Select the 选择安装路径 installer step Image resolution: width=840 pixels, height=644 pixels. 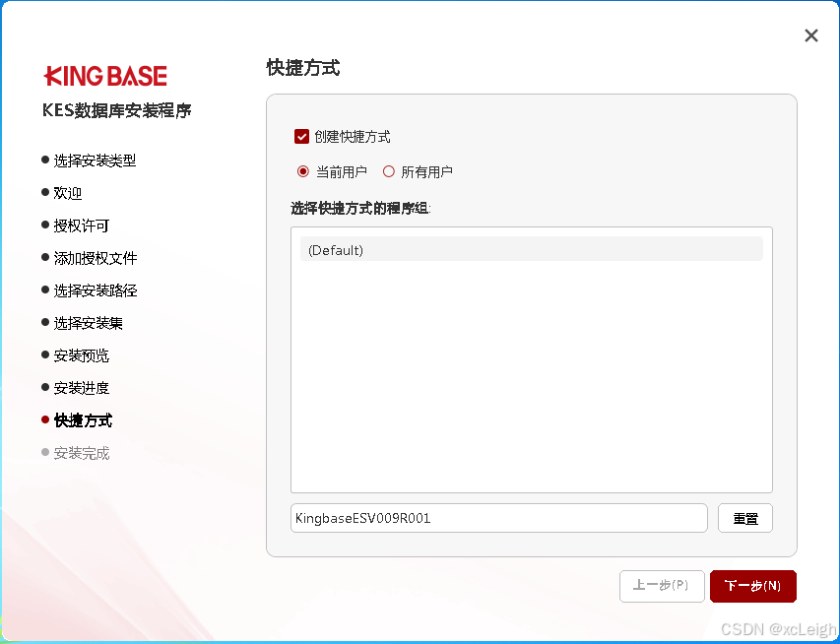[96, 290]
